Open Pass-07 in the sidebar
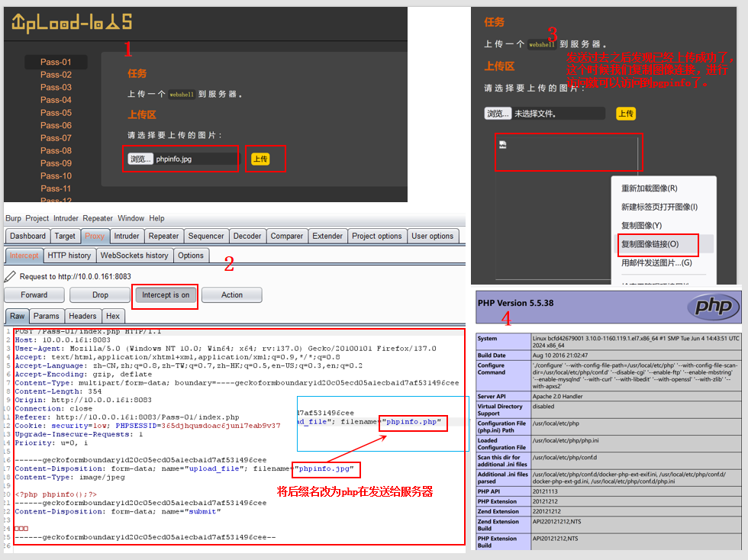The height and width of the screenshot is (560, 748). click(x=56, y=138)
